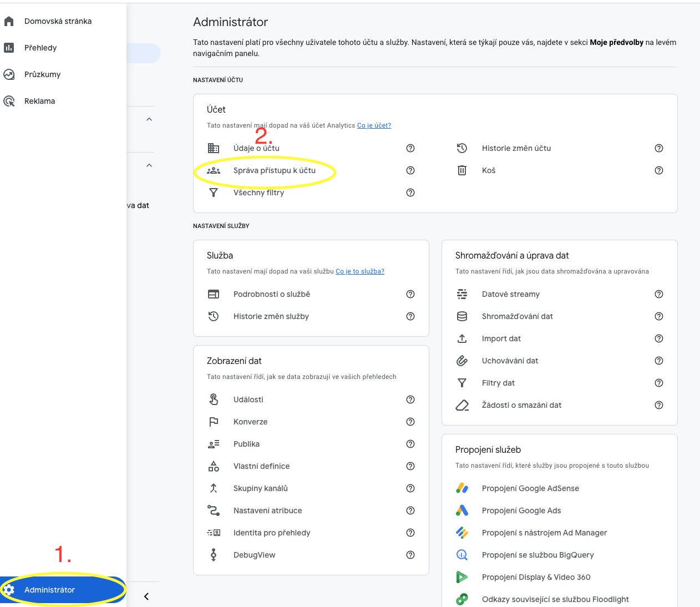Open help for Konverze
The width and height of the screenshot is (700, 607).
click(x=410, y=422)
